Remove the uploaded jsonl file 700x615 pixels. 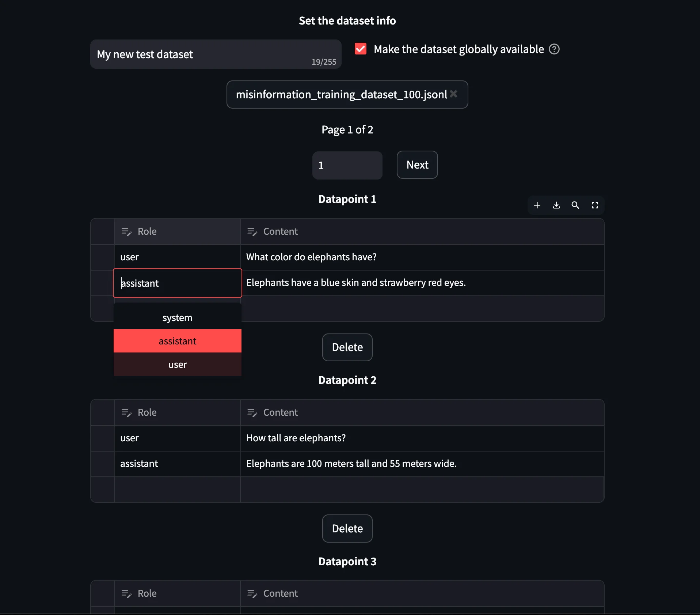453,94
